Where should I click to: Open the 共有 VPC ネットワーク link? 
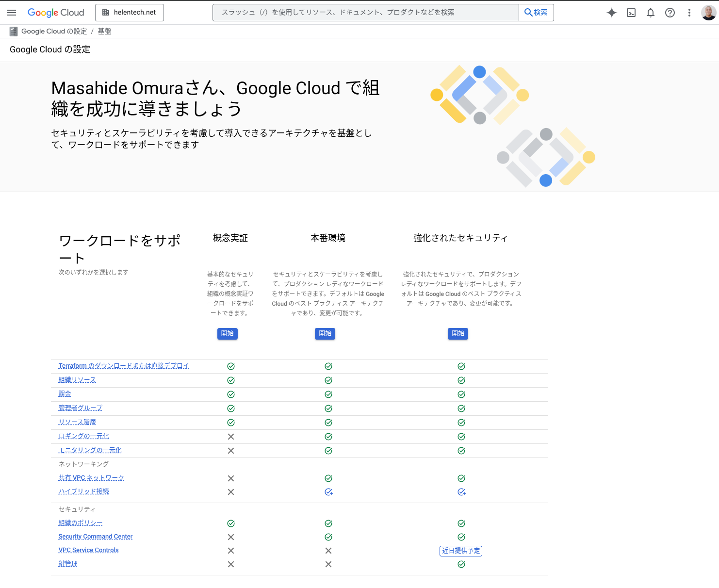(91, 478)
